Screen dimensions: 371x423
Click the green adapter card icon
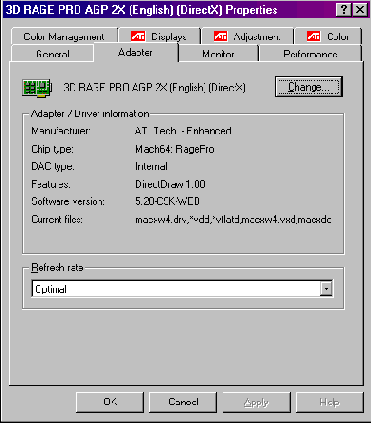[x=36, y=88]
